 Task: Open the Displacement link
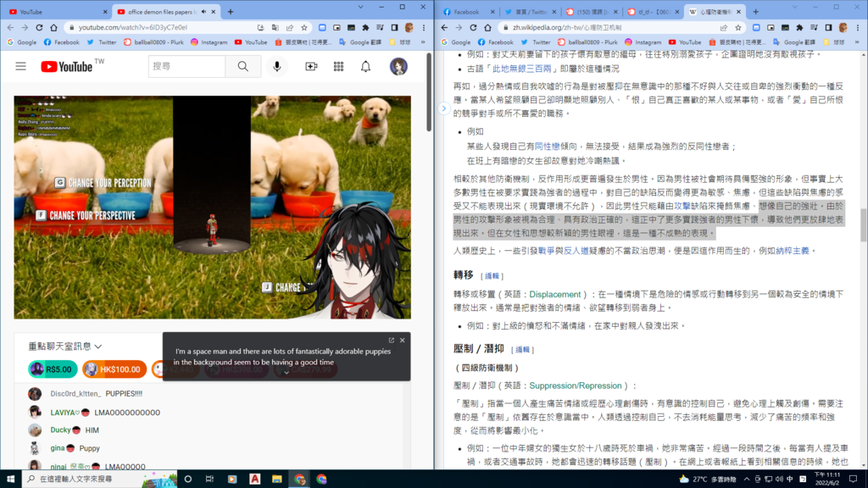(x=554, y=294)
